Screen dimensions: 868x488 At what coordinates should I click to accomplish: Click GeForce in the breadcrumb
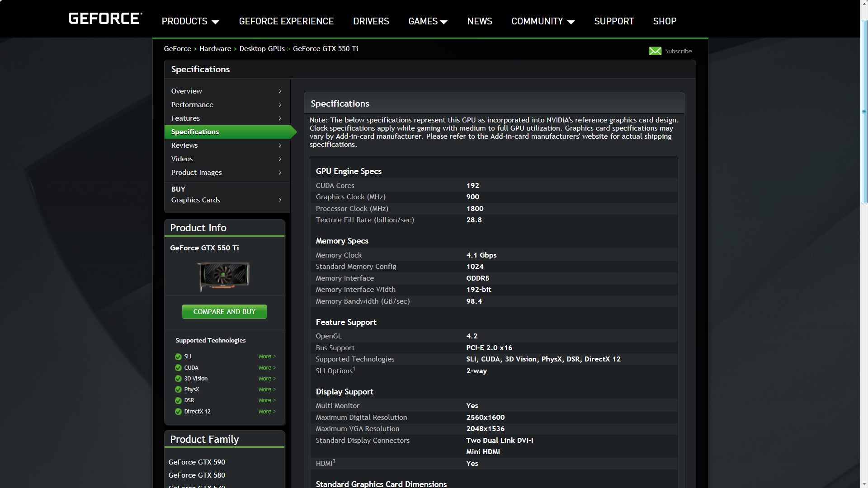pyautogui.click(x=177, y=49)
